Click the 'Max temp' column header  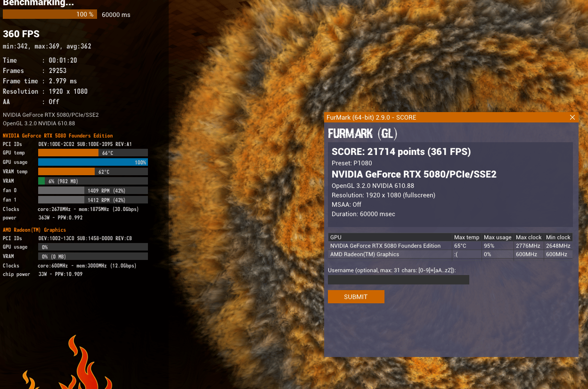(x=466, y=237)
